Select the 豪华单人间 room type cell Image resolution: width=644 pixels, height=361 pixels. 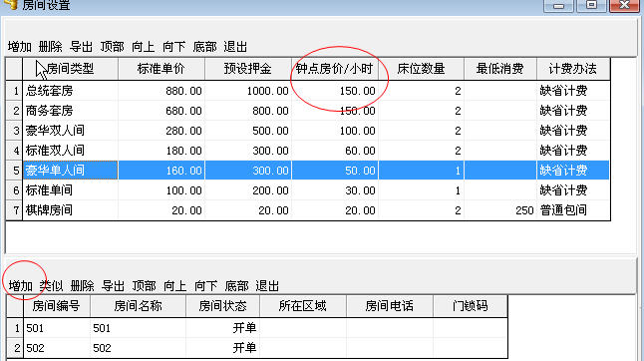70,171
